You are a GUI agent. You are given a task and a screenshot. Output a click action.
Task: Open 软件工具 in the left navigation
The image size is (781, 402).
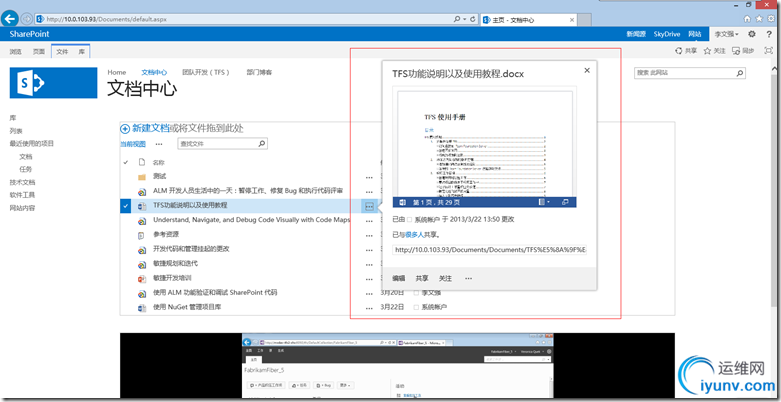pyautogui.click(x=22, y=195)
